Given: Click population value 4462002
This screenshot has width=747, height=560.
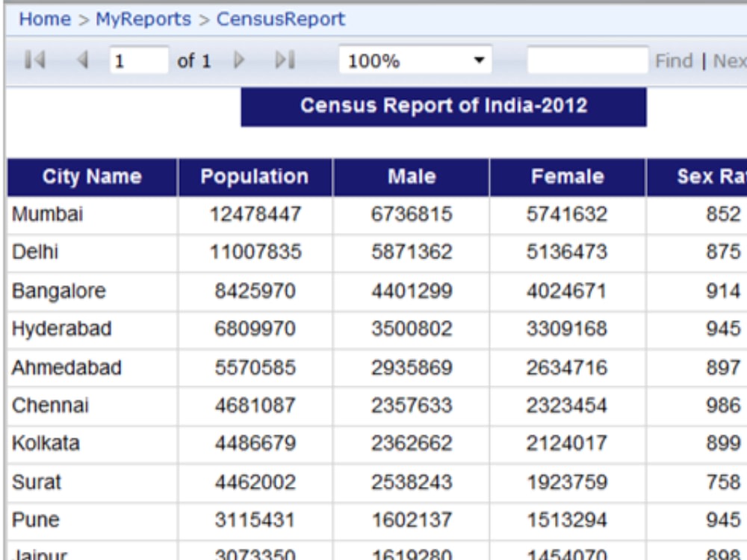Looking at the screenshot, I should click(x=255, y=482).
